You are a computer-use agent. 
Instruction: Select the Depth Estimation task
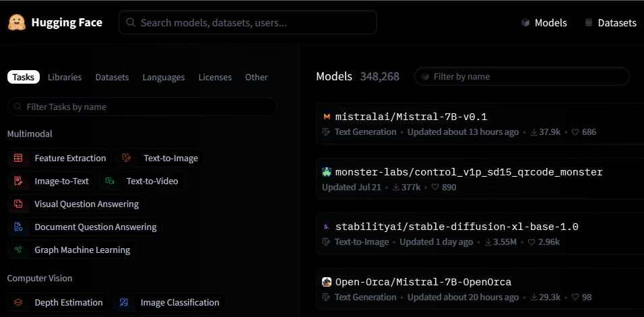59,302
